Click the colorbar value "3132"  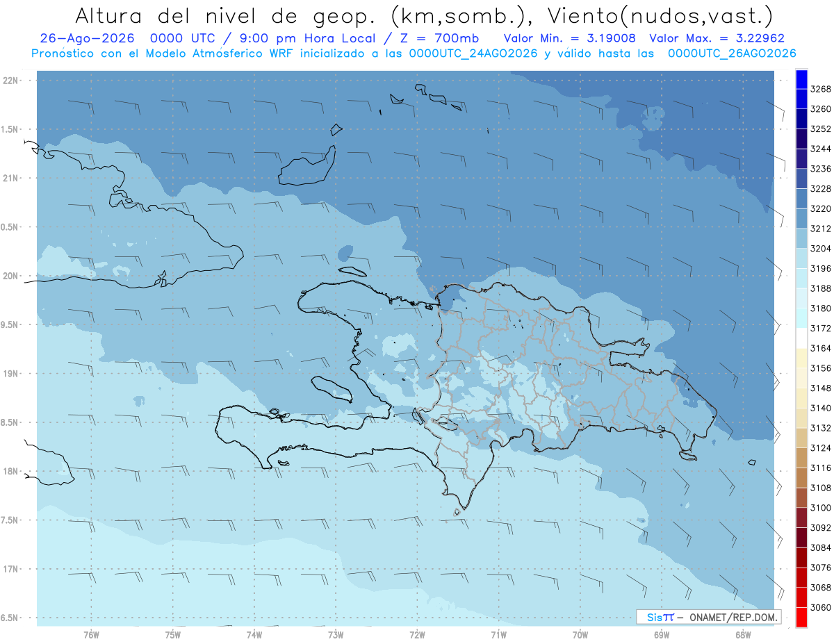pyautogui.click(x=821, y=428)
